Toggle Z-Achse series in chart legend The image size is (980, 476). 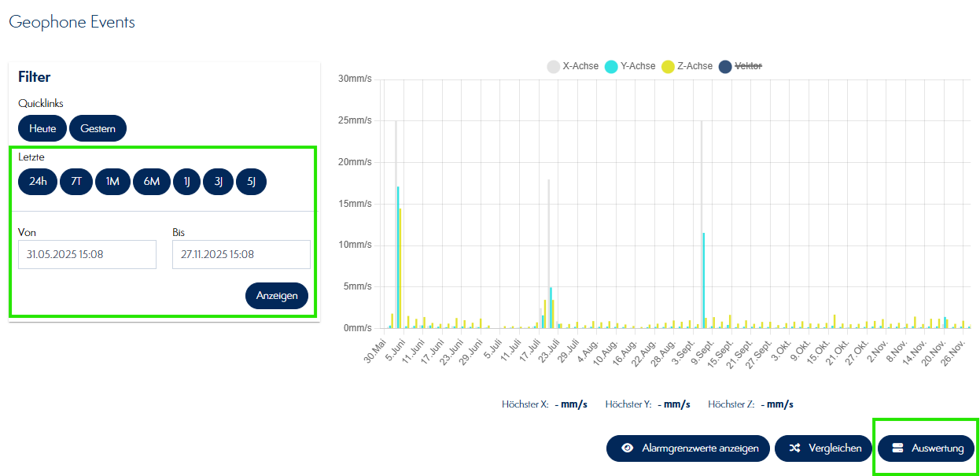pyautogui.click(x=687, y=66)
